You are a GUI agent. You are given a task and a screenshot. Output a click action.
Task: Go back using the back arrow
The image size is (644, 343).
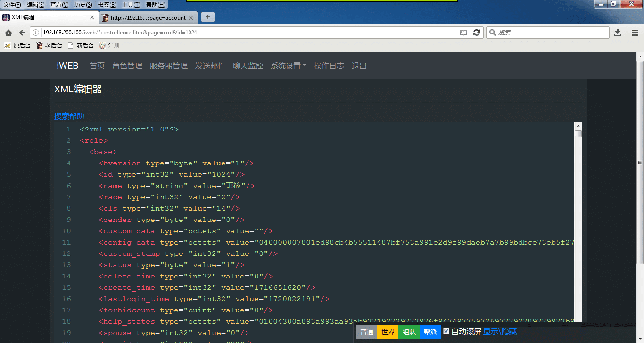(22, 33)
